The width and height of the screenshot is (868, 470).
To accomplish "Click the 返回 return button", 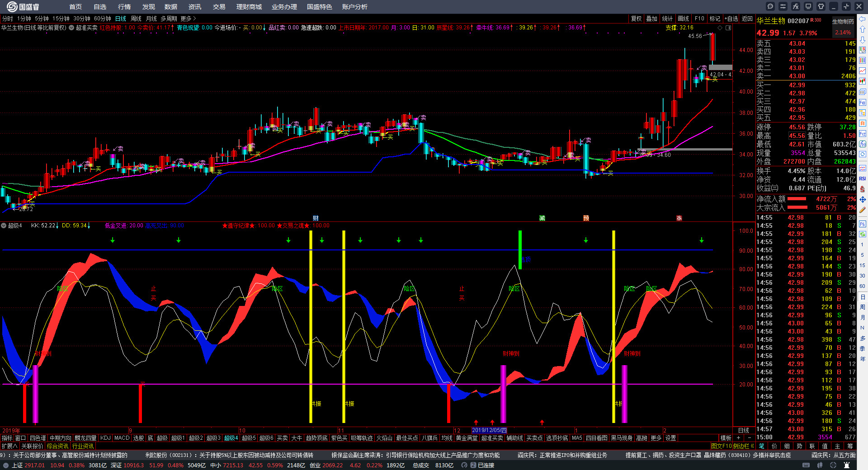I will (x=747, y=19).
